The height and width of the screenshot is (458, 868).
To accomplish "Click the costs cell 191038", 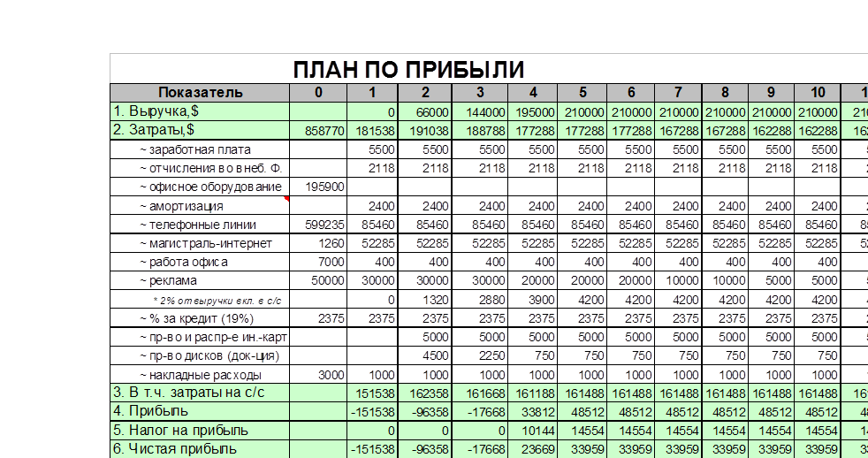I will (x=425, y=131).
